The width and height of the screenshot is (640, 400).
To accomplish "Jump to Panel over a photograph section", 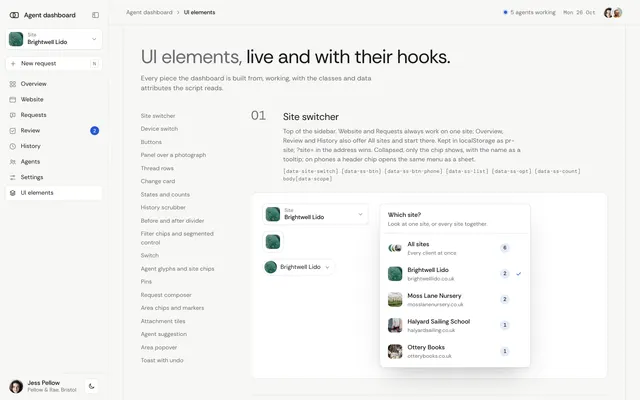I will coord(173,155).
